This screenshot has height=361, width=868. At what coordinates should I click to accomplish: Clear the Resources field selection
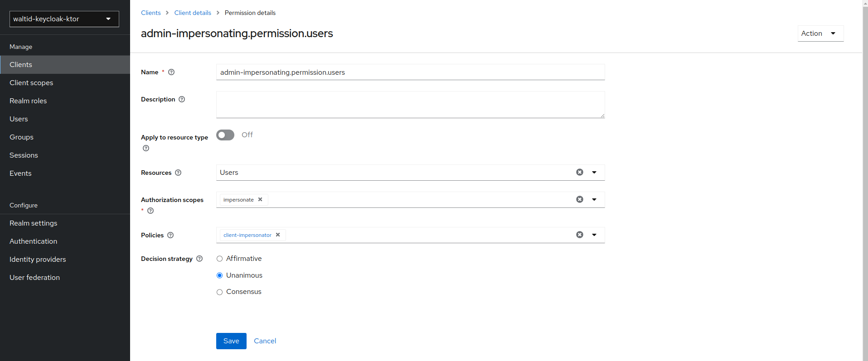(580, 172)
